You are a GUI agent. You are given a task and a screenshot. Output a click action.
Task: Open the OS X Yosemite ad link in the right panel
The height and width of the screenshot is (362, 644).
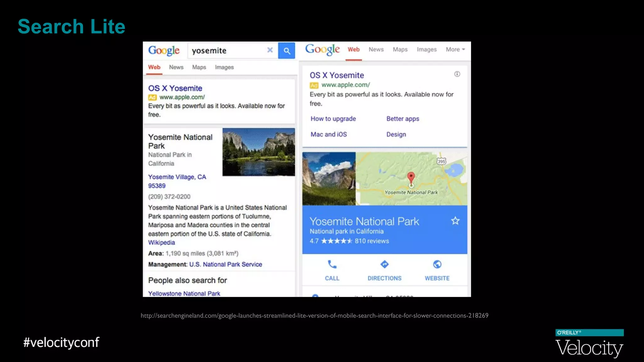tap(337, 75)
